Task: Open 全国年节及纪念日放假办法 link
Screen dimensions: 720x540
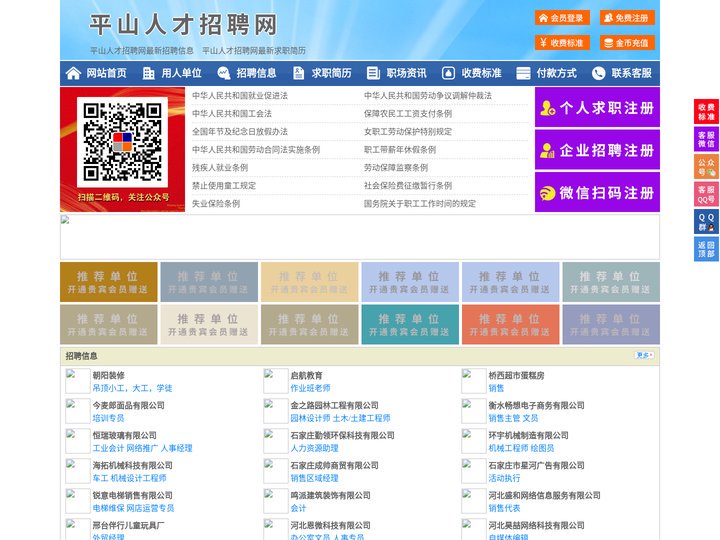Action: click(240, 131)
